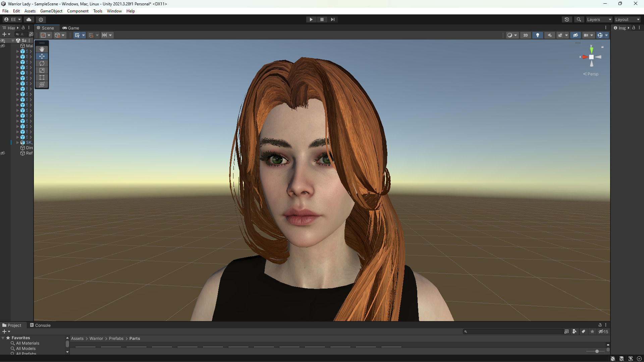The width and height of the screenshot is (644, 362).
Task: Toggle the scene gizmo rotation lock
Action: coord(602,47)
